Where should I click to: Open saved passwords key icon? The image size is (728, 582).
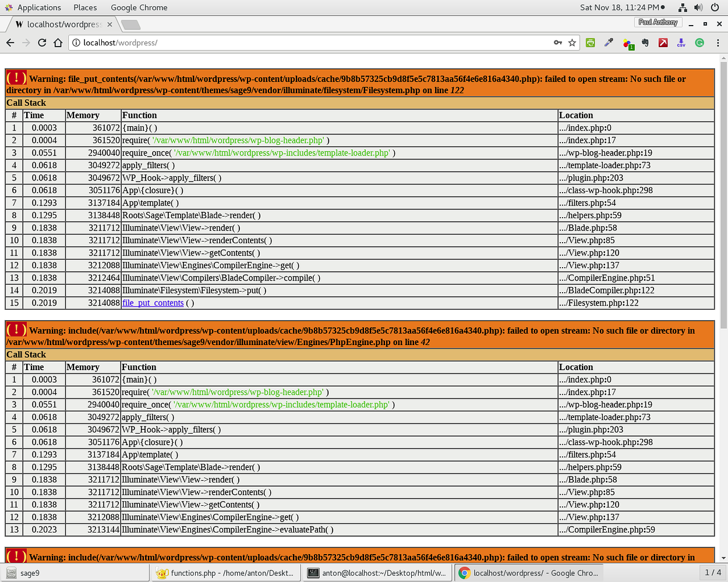tap(558, 42)
